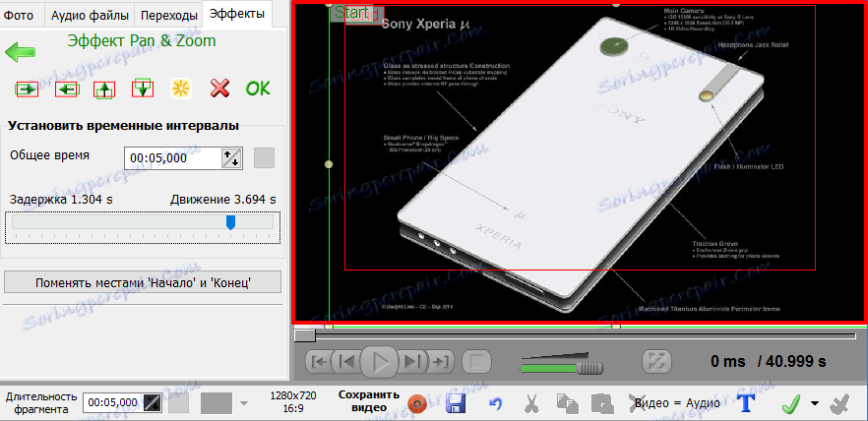Click the fullscreen preview icon
The height and width of the screenshot is (421, 868).
(x=657, y=361)
